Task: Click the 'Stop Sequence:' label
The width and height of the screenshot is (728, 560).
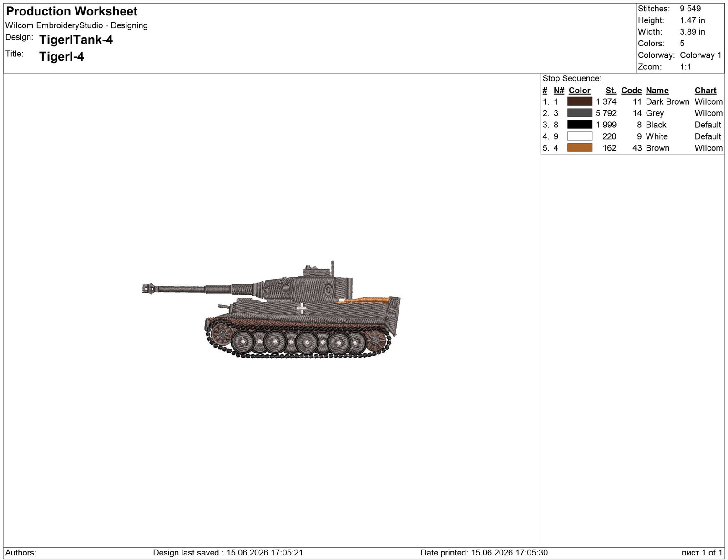Action: coord(572,78)
